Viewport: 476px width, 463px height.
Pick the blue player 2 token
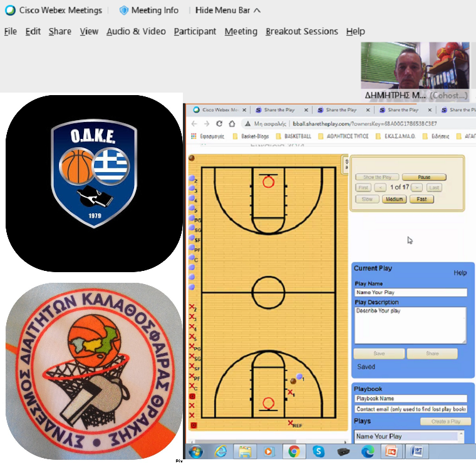pyautogui.click(x=192, y=178)
